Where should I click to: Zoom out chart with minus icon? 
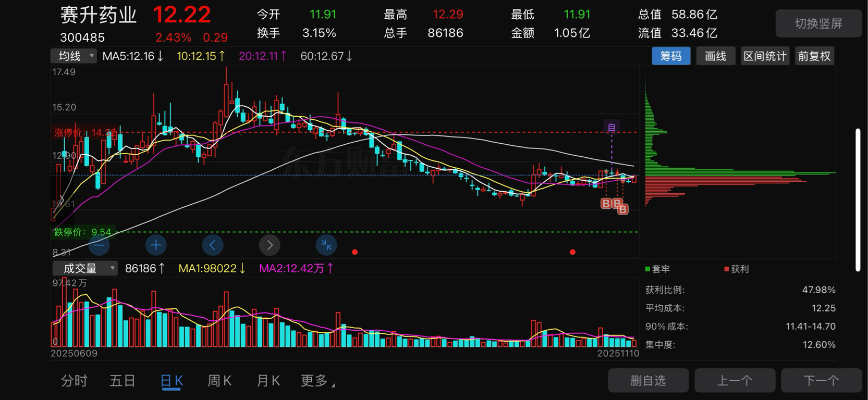tap(99, 245)
